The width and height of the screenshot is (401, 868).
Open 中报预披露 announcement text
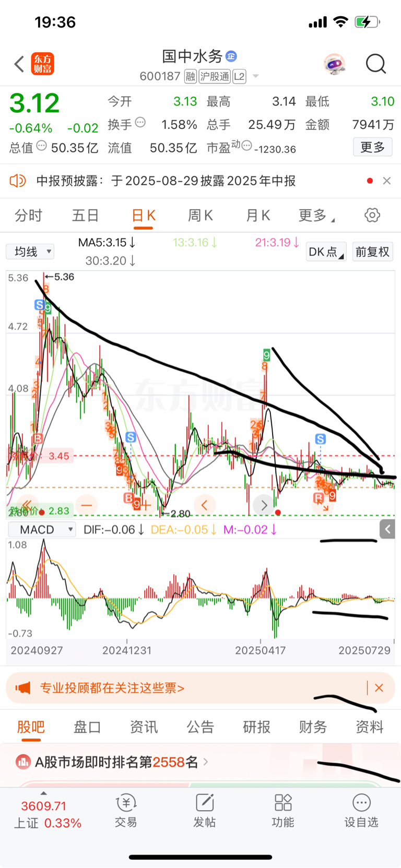tap(166, 181)
